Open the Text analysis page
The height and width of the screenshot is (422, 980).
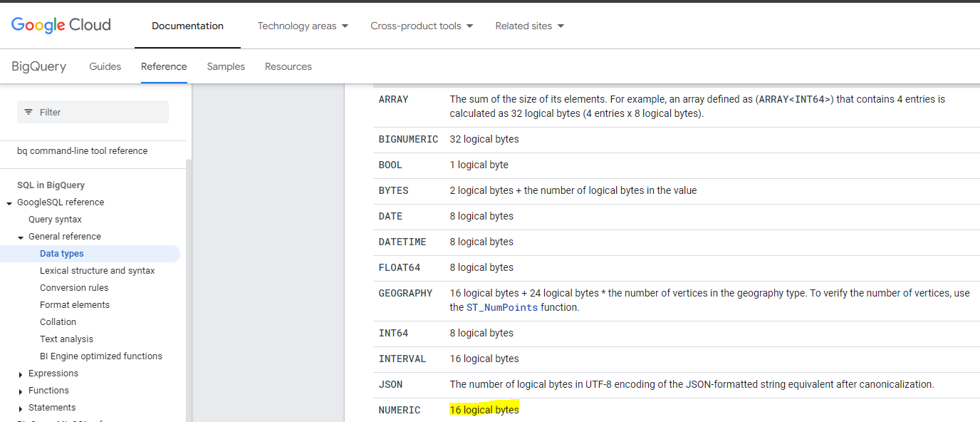coord(66,339)
